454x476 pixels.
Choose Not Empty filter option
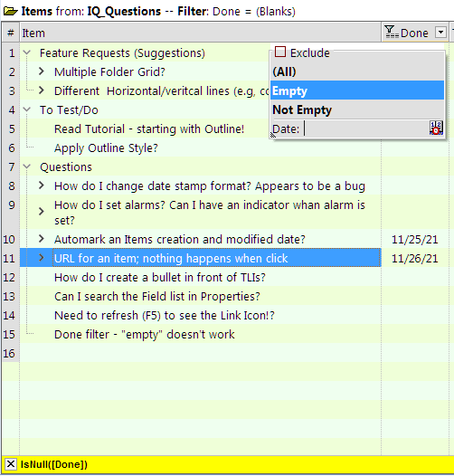pos(357,109)
